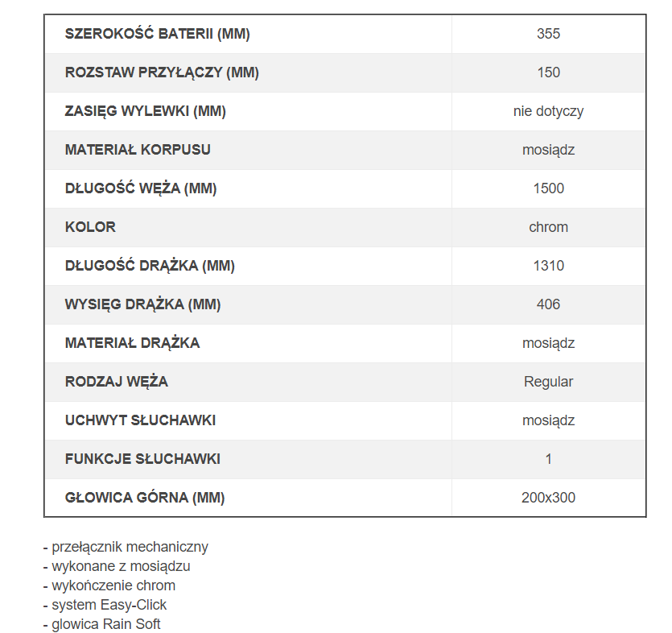
Task: Click the value 150 cell
Action: (x=548, y=72)
